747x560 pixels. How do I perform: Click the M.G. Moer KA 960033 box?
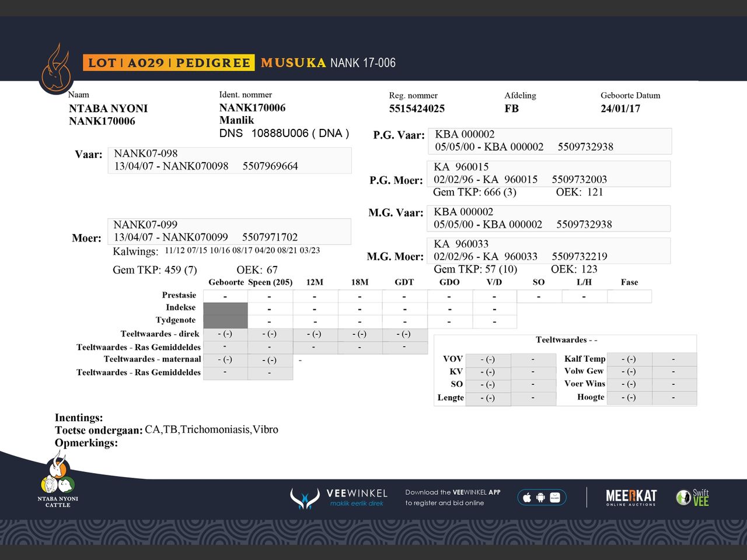click(x=548, y=251)
